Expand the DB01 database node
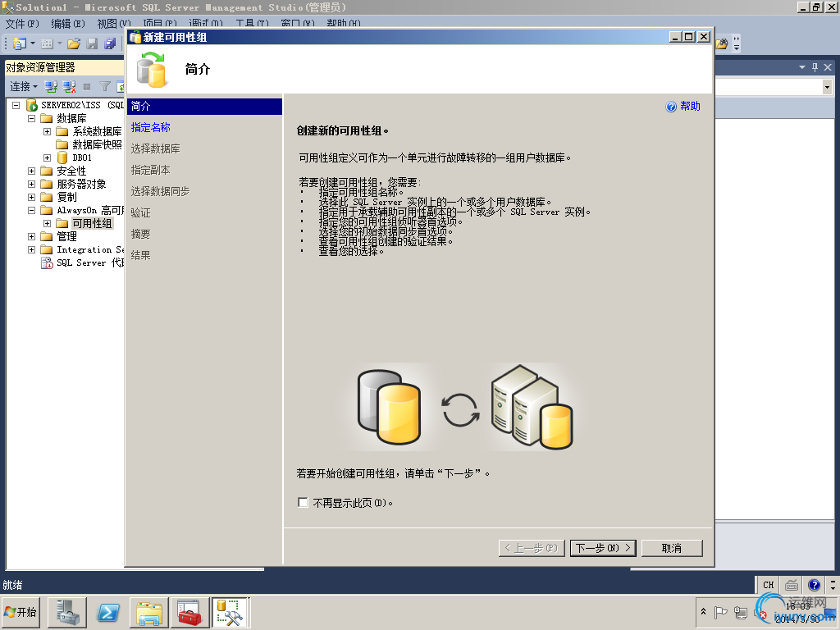 [x=47, y=157]
